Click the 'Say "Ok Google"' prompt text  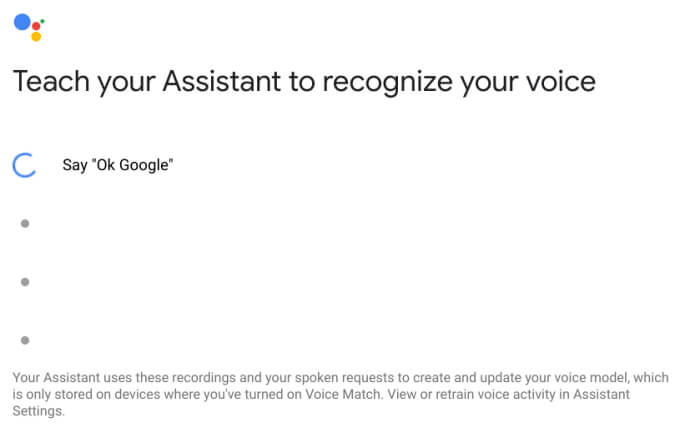(x=118, y=165)
